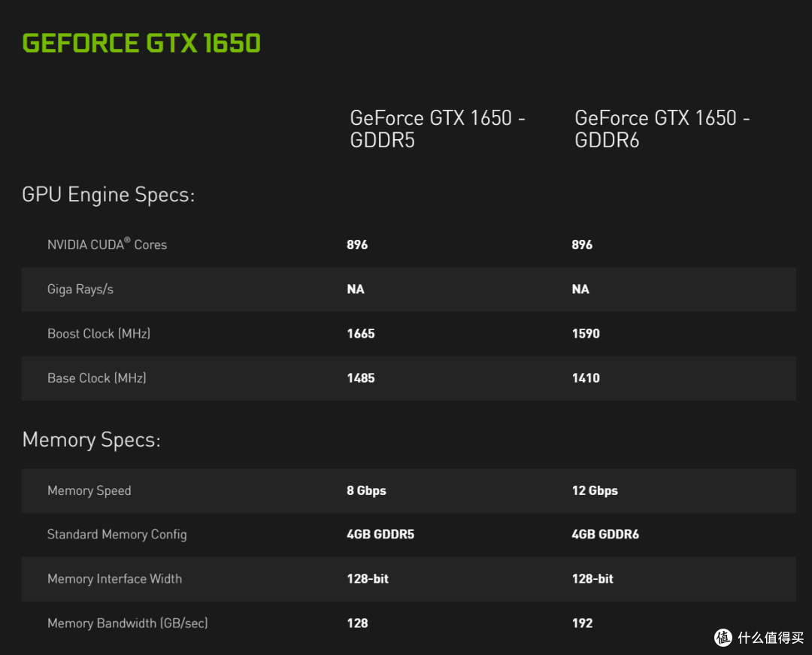Click the Memory Specs section heading
This screenshot has height=655, width=812.
tap(91, 440)
